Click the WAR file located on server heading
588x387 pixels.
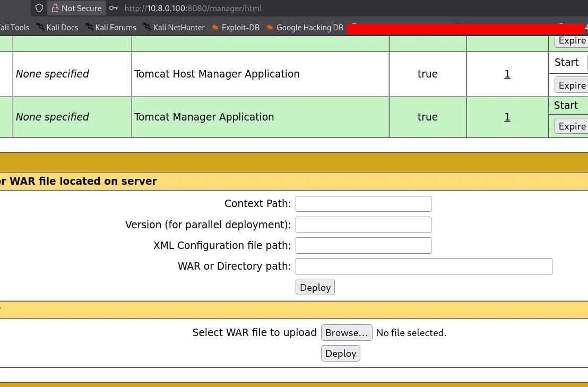point(79,181)
